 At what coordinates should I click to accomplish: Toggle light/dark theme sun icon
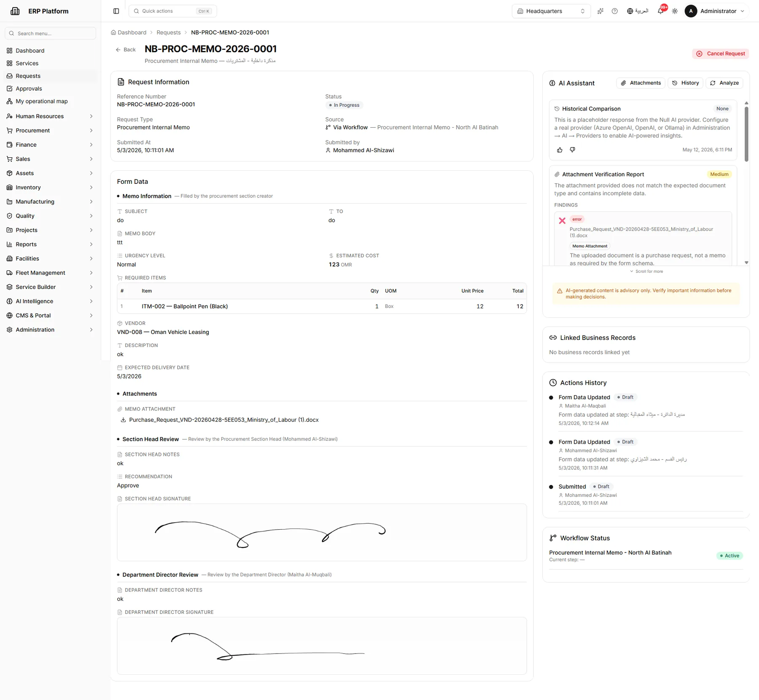coord(675,11)
